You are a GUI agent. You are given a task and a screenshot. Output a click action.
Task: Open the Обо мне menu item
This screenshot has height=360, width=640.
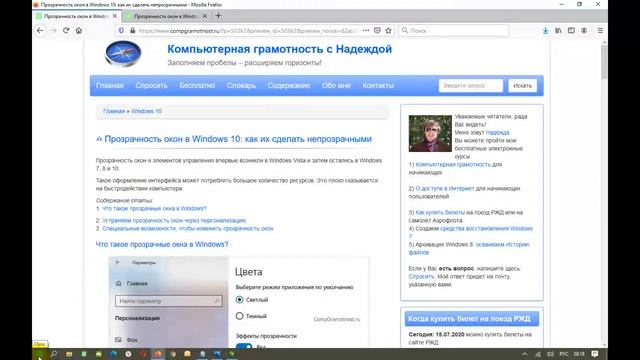336,86
